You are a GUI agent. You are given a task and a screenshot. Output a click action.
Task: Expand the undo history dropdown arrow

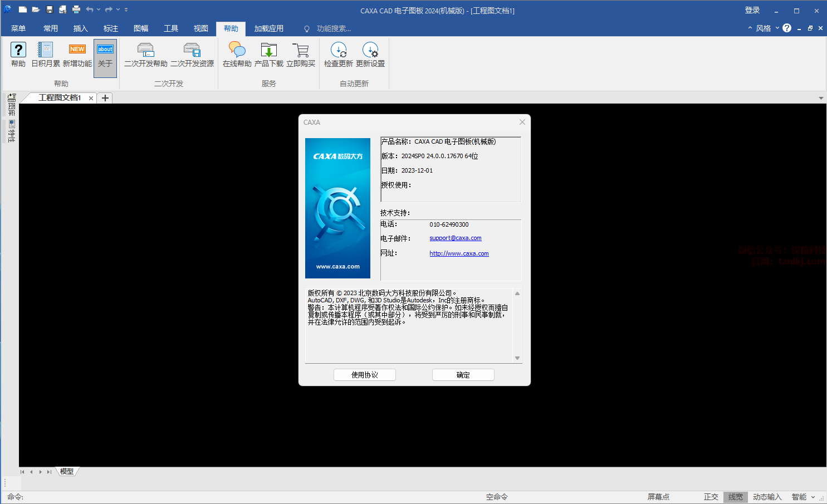click(x=99, y=9)
